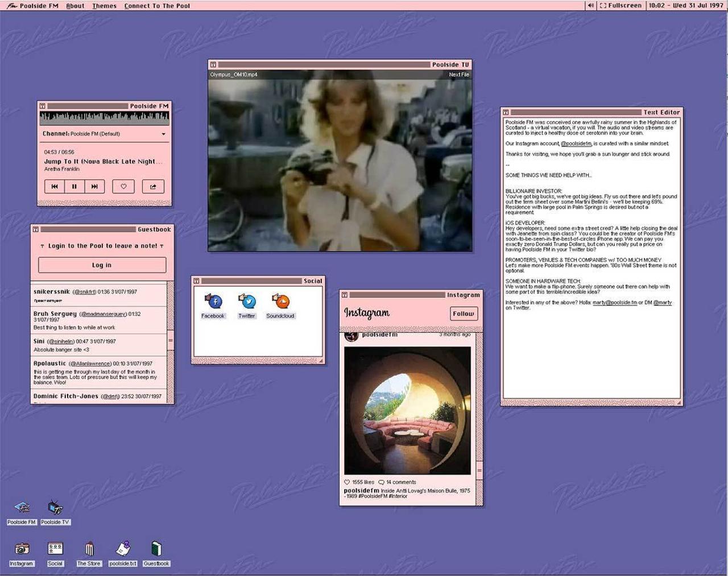The image size is (728, 576).
Task: Close the Poolside FM player window
Action: tap(42, 106)
